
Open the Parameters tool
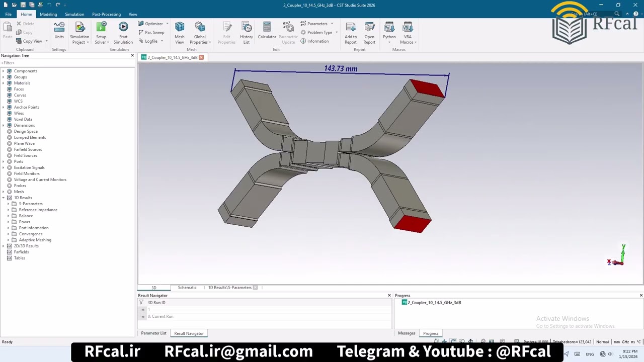[x=314, y=24]
